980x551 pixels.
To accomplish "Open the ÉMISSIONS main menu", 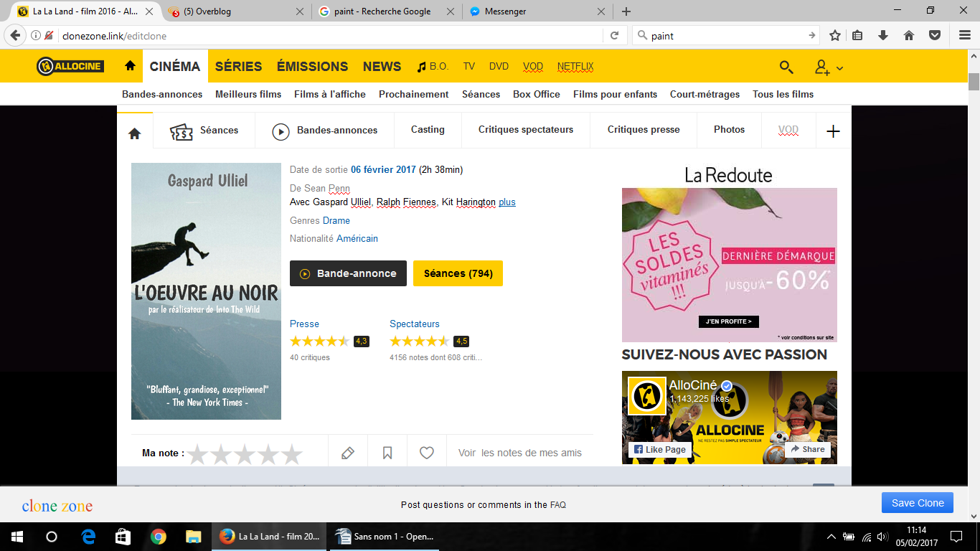I will 313,66.
